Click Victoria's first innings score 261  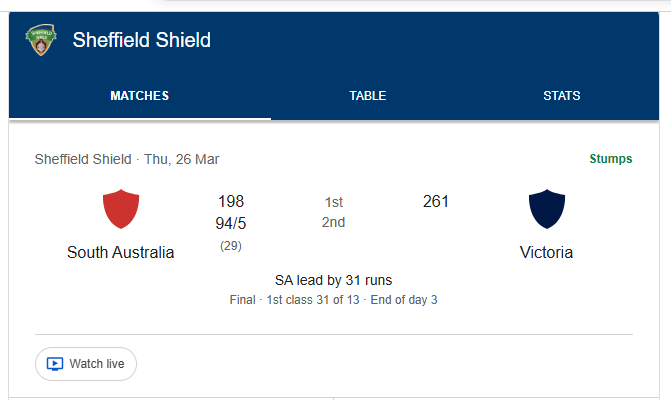[x=436, y=202]
